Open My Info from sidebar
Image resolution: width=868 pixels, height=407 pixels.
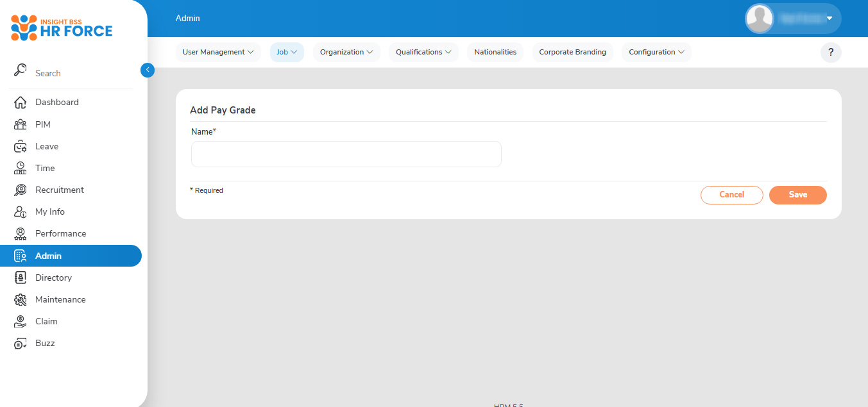pos(50,212)
